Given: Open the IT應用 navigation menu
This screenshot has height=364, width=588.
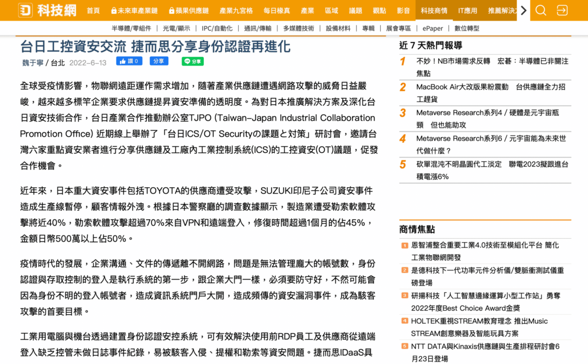Looking at the screenshot, I should pyautogui.click(x=467, y=10).
